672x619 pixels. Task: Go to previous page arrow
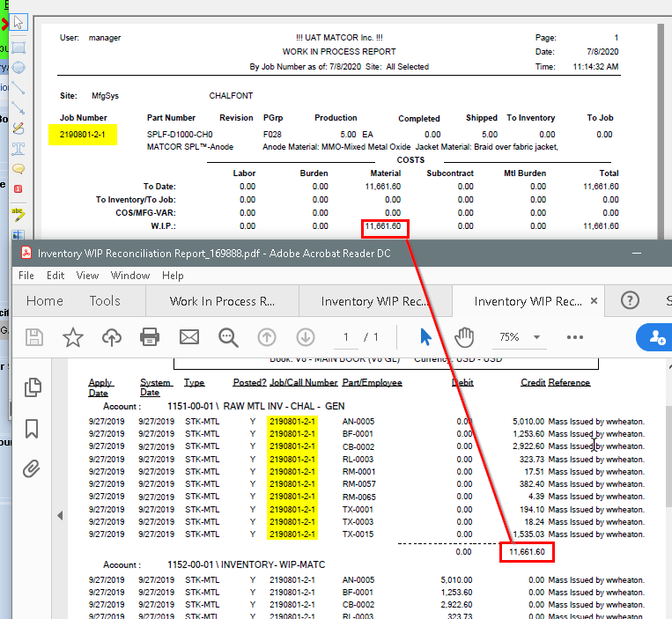pos(267,337)
